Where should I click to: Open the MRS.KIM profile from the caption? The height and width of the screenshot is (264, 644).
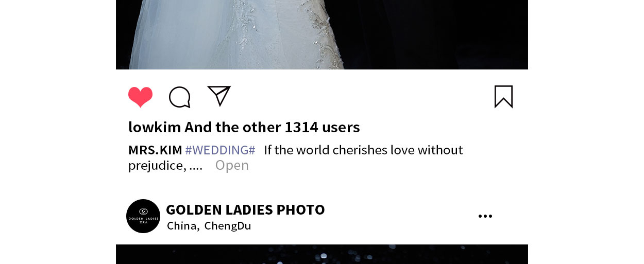(x=155, y=150)
